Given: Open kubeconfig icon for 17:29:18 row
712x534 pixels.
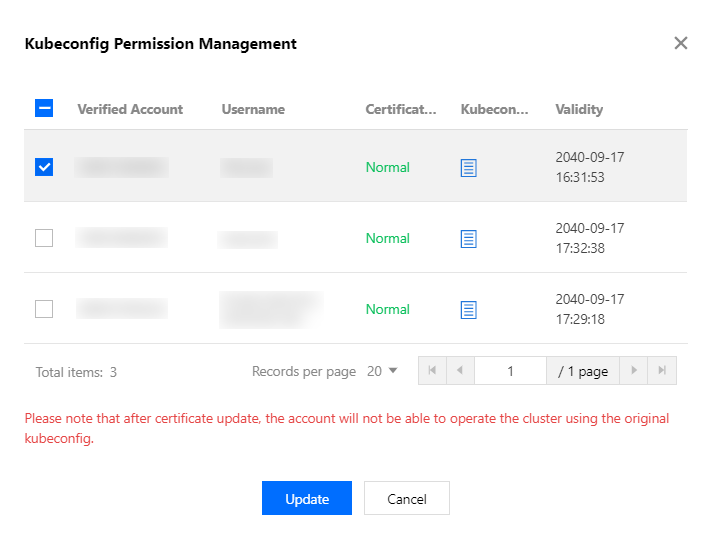Looking at the screenshot, I should [468, 310].
